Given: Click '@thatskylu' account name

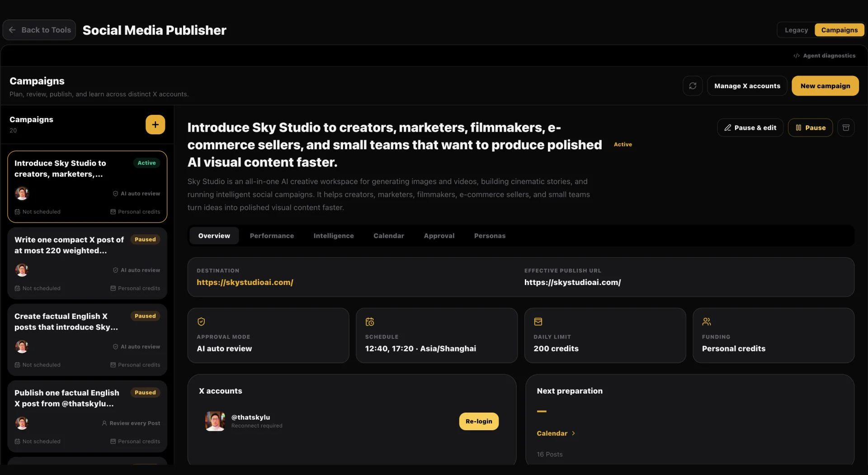Looking at the screenshot, I should tap(250, 417).
